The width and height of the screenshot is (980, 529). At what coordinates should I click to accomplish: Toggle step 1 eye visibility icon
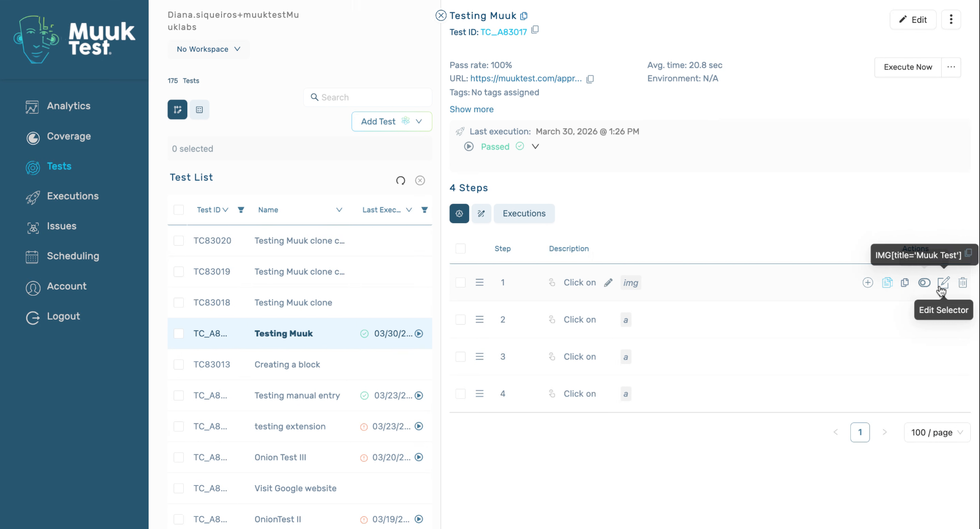[x=924, y=282]
